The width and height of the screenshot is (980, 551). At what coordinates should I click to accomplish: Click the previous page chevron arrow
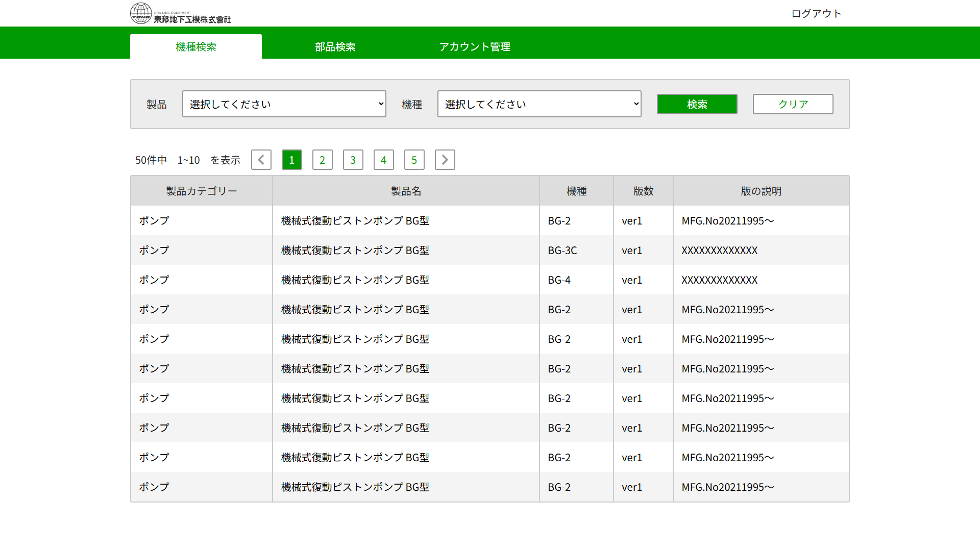pos(261,160)
